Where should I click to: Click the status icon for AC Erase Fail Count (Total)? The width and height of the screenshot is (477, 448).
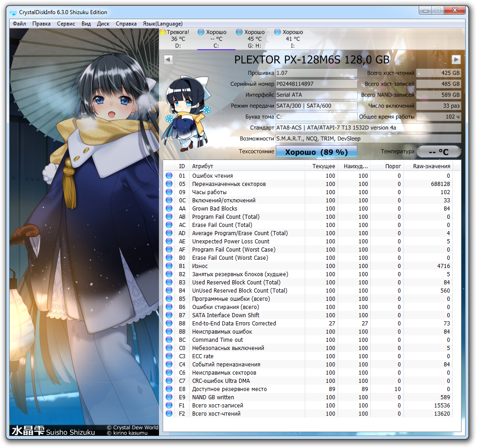tap(169, 225)
